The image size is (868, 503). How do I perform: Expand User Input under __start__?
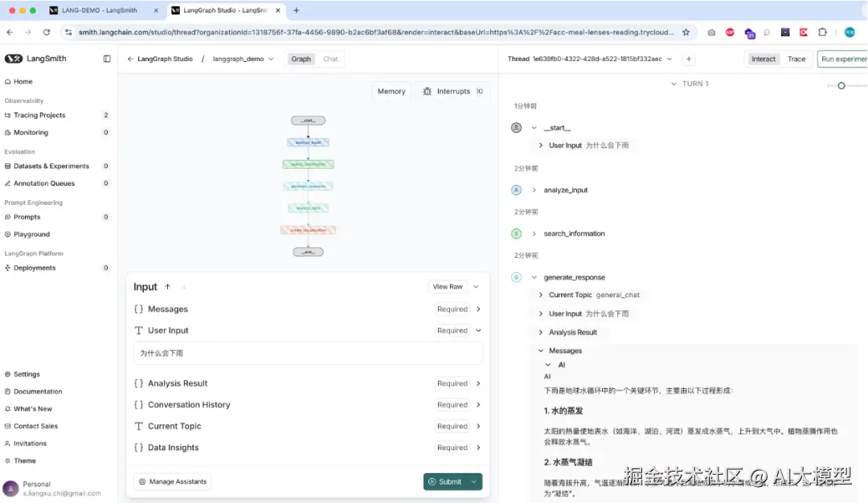click(541, 145)
